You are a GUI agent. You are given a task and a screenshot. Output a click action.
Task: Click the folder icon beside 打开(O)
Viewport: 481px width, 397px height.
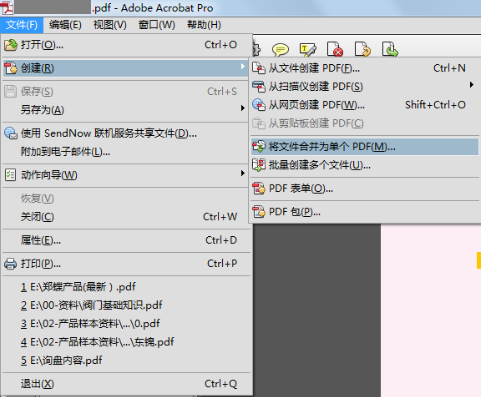pyautogui.click(x=11, y=45)
